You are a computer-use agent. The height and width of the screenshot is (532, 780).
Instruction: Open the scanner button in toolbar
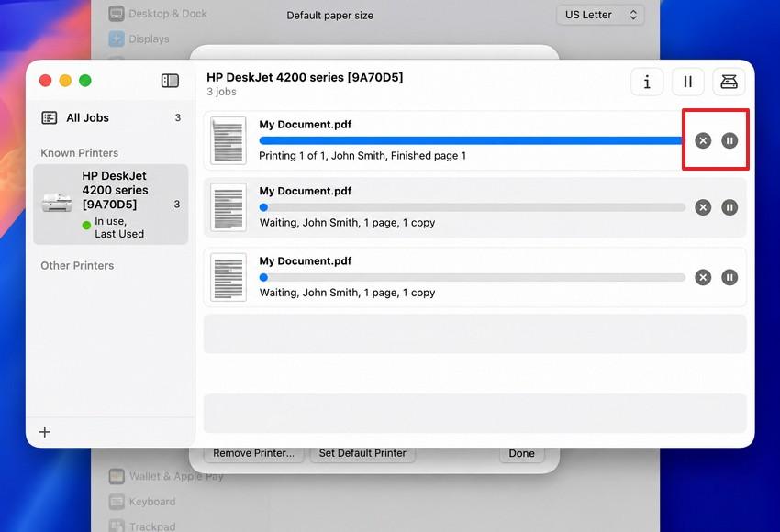[x=729, y=82]
